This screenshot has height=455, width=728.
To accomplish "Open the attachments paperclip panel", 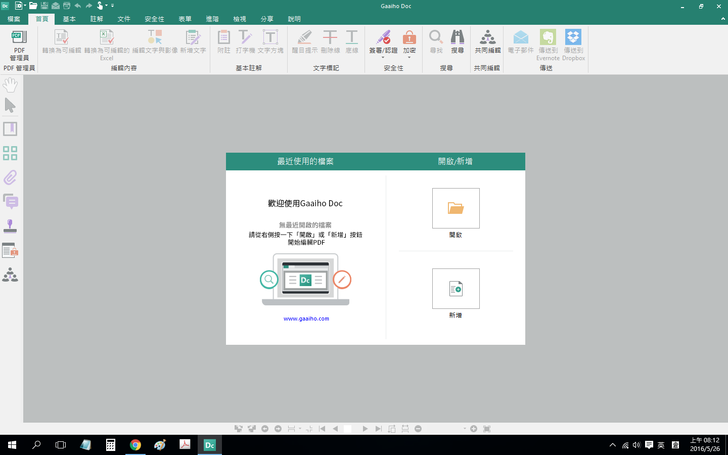I will click(10, 177).
